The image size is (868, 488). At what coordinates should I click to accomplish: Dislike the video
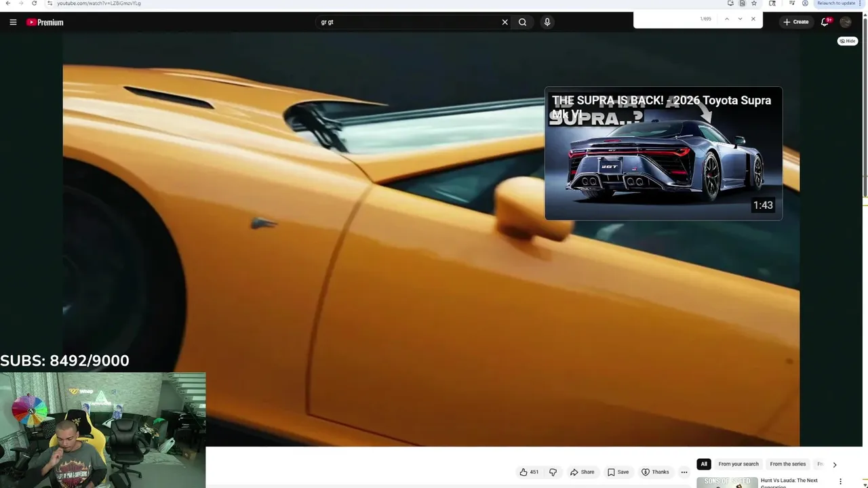(x=553, y=472)
